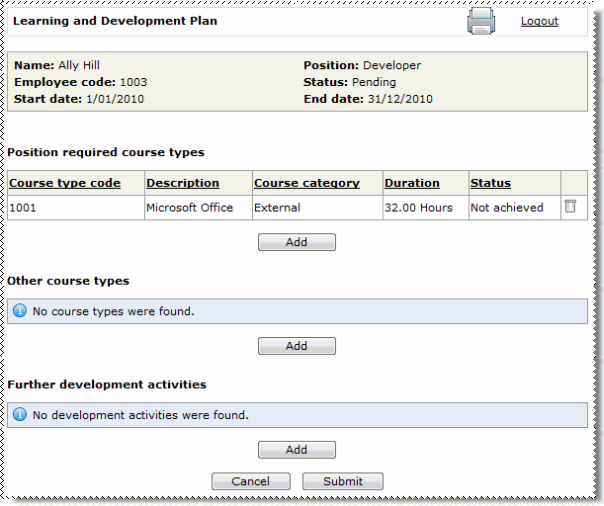Add under Other course types
This screenshot has height=506, width=604.
point(297,346)
